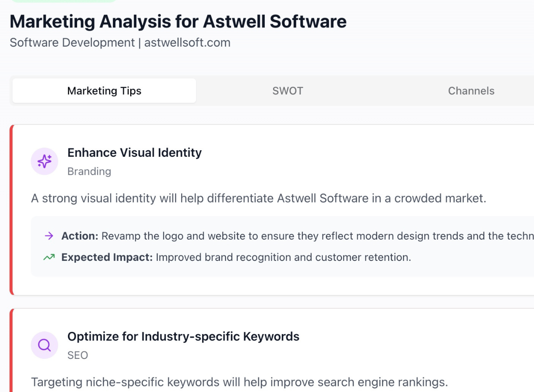Click the Enhance Visual Identity heading

[135, 153]
